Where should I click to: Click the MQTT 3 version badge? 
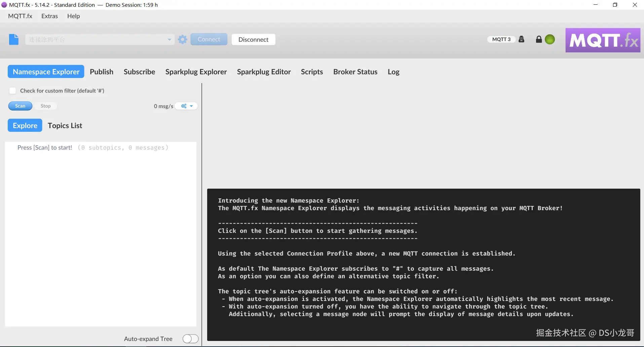pyautogui.click(x=501, y=39)
